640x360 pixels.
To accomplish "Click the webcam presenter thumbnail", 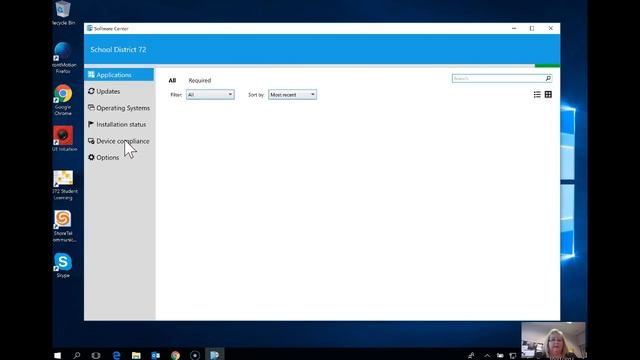I will (x=553, y=341).
